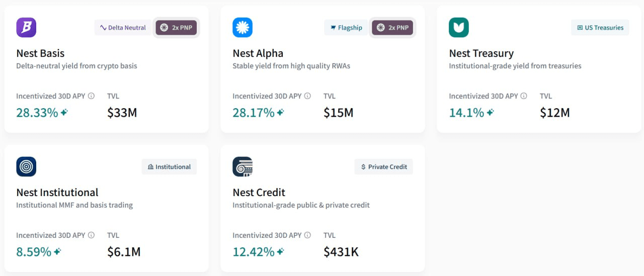
Task: Click sparkle icon next to 28.33% APY
Action: coord(64,113)
